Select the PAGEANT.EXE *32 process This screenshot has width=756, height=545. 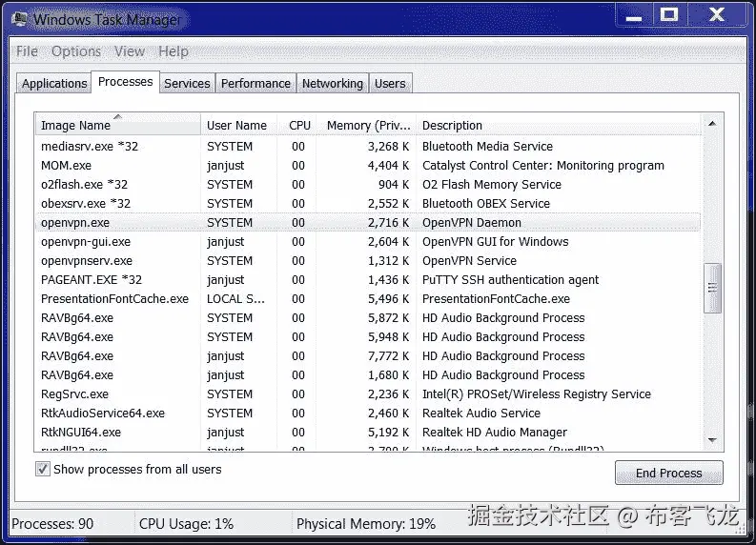367,279
